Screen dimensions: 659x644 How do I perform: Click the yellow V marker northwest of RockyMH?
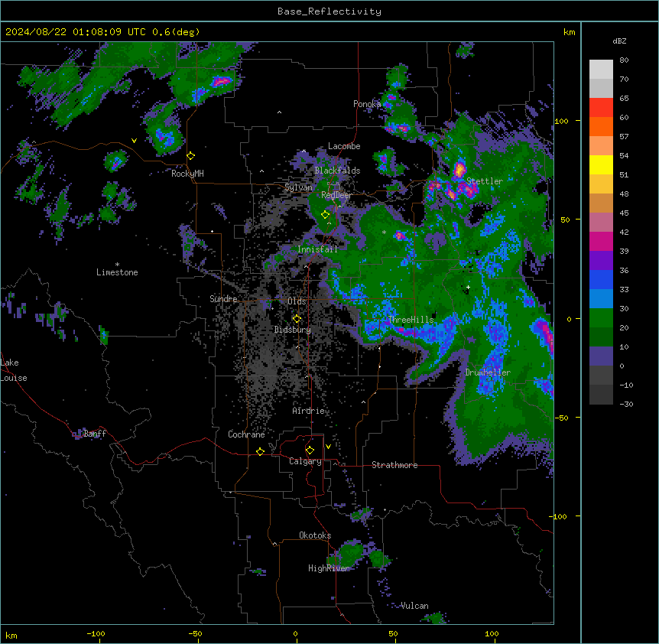coord(134,141)
